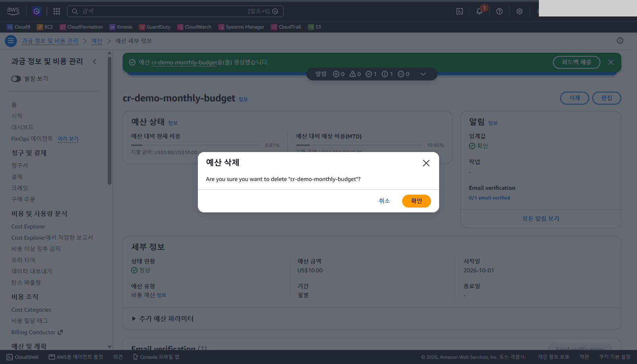This screenshot has width=637, height=364.
Task: Click the sidebar vertical scrollbar
Action: point(109,121)
